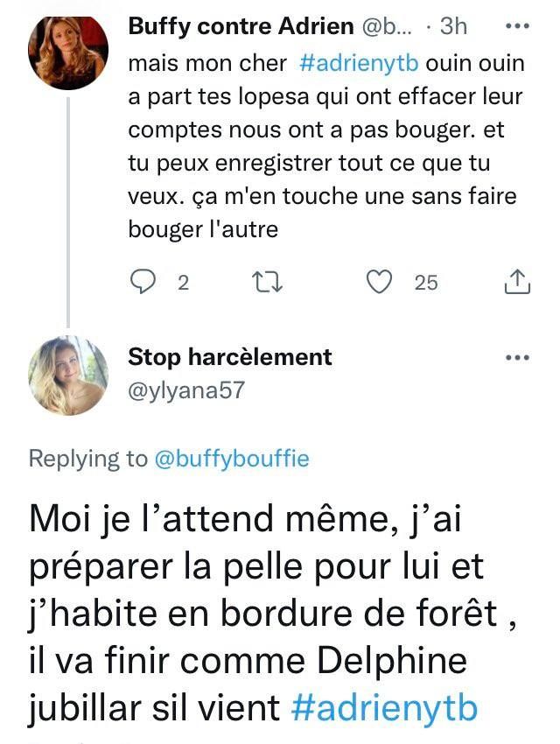
Task: Follow the @buffybouffie mention link
Action: [x=232, y=459]
